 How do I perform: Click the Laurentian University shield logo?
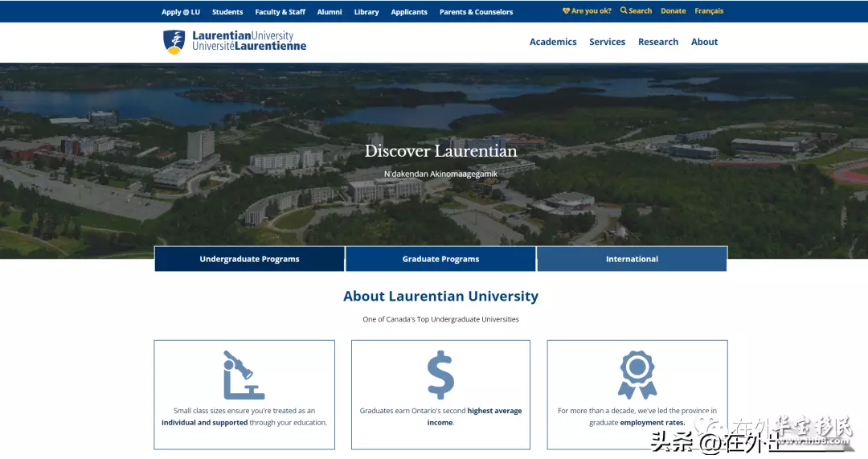point(174,42)
